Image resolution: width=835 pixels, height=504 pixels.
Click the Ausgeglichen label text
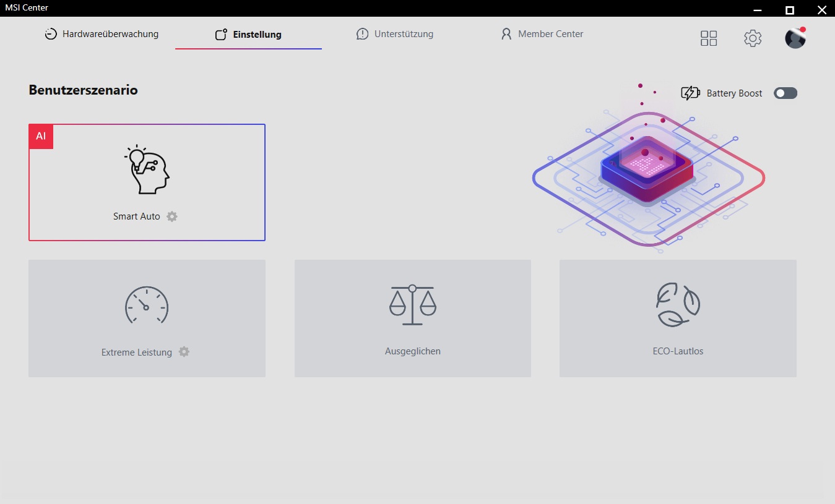coord(413,351)
